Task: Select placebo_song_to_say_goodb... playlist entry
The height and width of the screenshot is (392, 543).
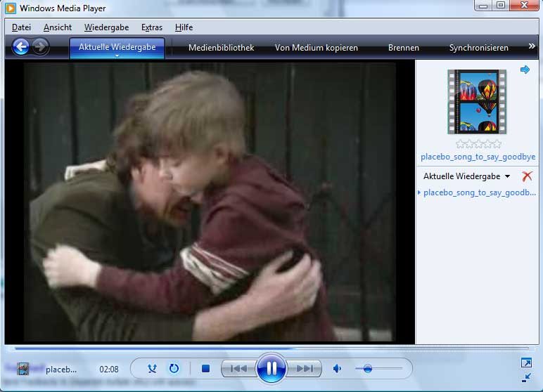Action: tap(479, 192)
